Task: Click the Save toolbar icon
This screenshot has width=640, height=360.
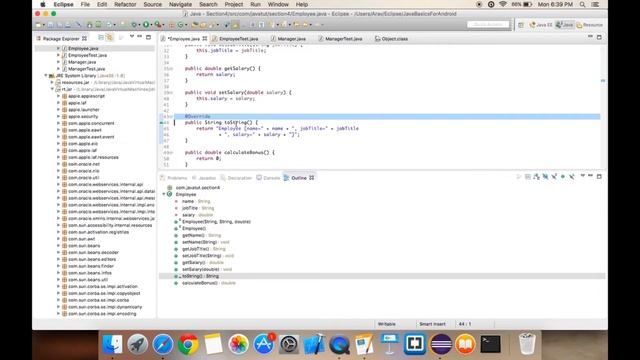Action: (51, 25)
